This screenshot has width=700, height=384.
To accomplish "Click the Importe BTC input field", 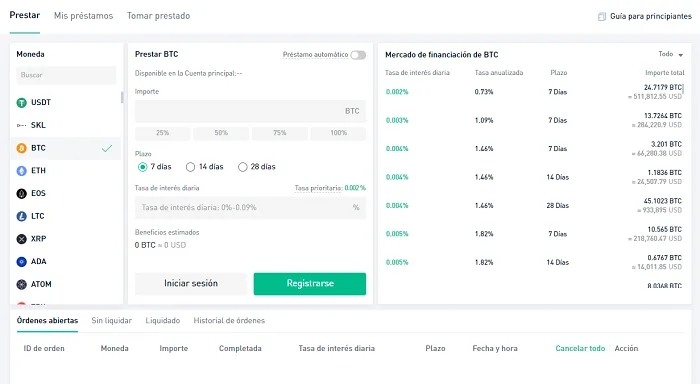I will tap(250, 111).
